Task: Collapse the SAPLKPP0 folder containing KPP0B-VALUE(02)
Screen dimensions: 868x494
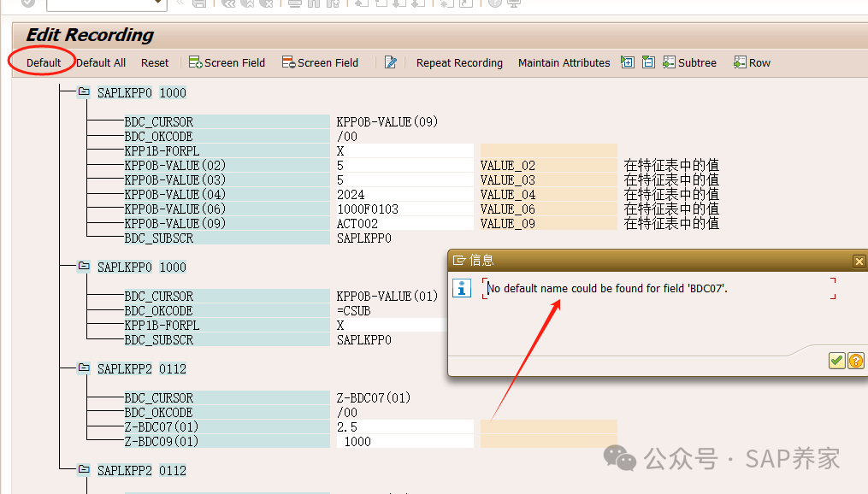Action: pos(84,91)
